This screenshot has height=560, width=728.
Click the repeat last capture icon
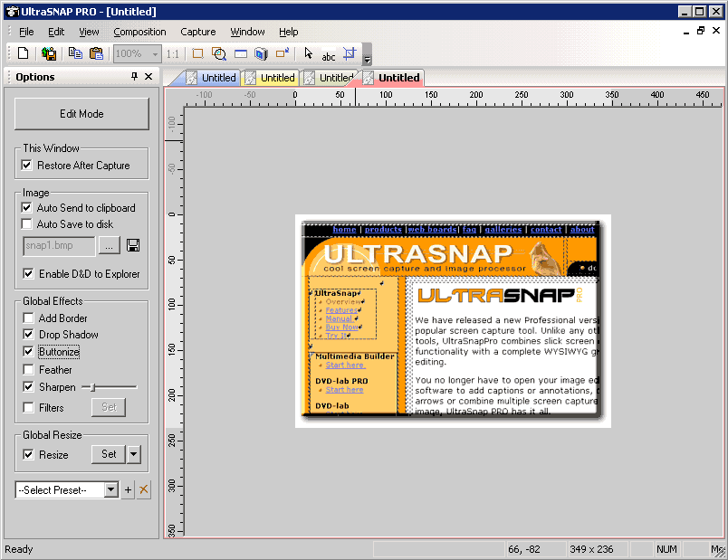pos(283,53)
